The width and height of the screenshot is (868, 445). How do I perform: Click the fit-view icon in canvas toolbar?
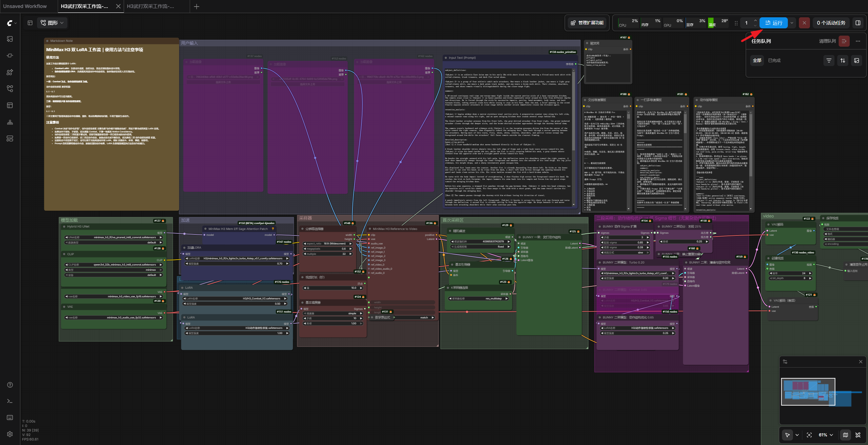(x=809, y=435)
